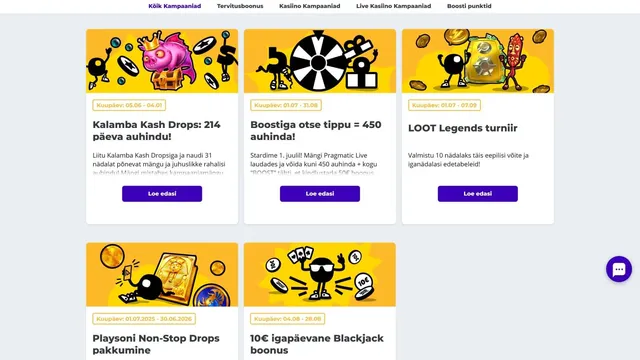The height and width of the screenshot is (360, 640).
Task: Open the Kalamba Kash Drops title link
Action: [x=156, y=131]
